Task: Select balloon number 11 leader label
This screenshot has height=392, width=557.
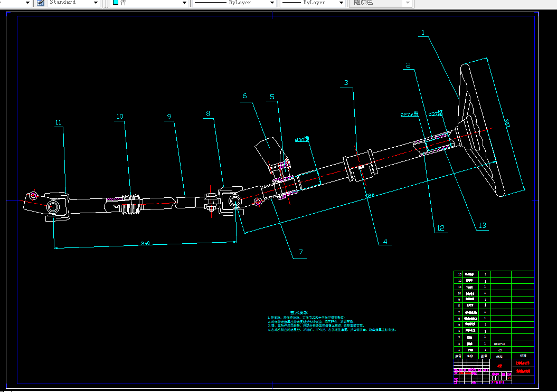Action: [x=58, y=122]
